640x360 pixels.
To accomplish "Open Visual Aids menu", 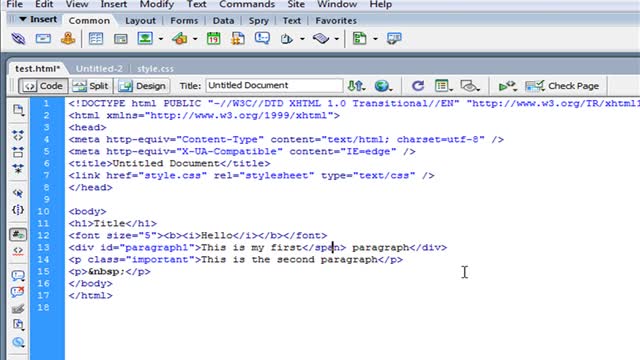I will 469,86.
